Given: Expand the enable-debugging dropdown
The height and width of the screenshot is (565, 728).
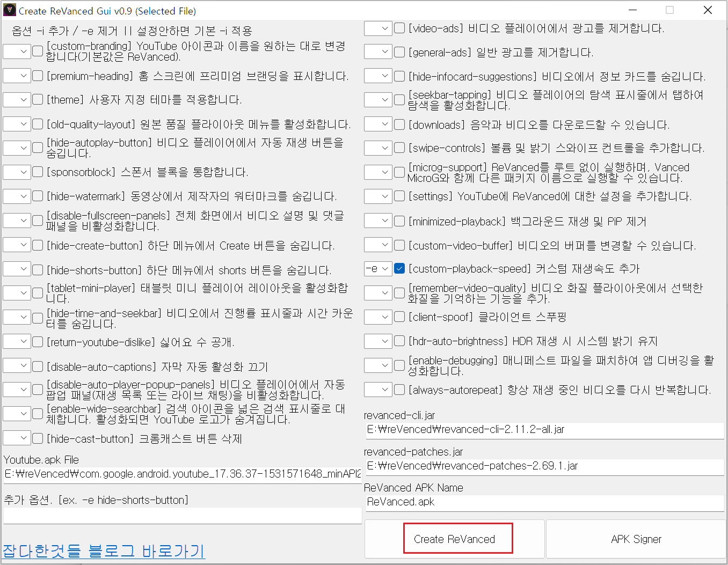Looking at the screenshot, I should (x=378, y=365).
